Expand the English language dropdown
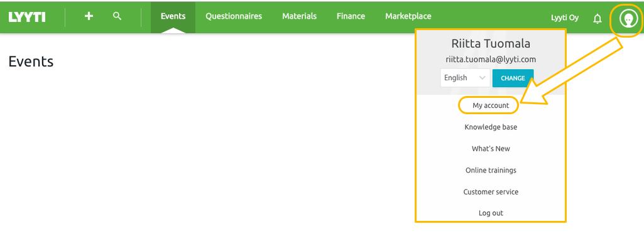The height and width of the screenshot is (251, 644). 465,78
